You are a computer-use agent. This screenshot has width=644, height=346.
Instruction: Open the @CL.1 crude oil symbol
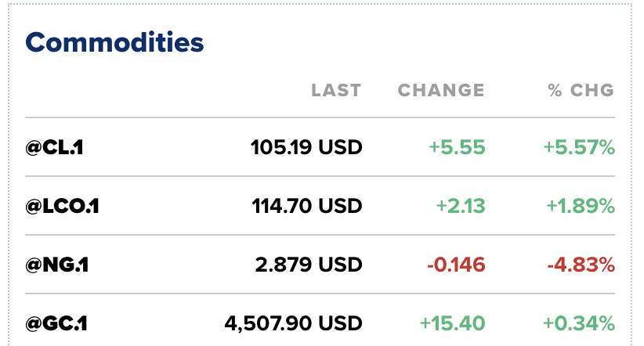(54, 146)
